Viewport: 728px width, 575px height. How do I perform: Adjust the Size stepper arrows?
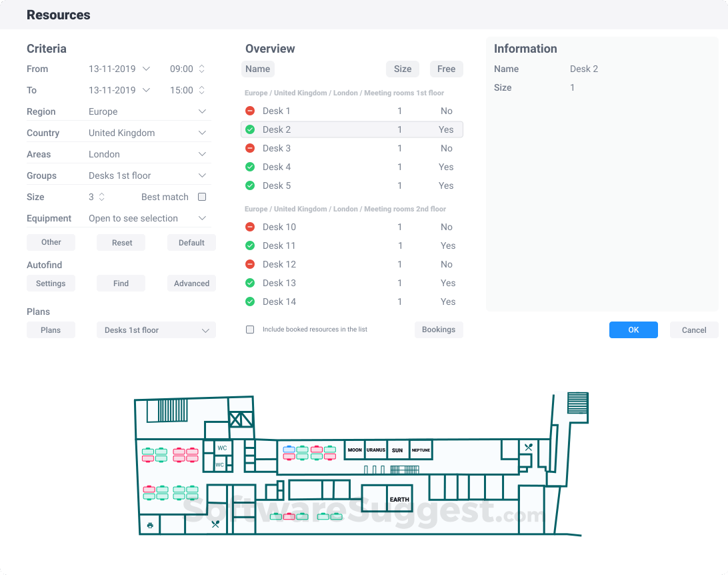[101, 197]
